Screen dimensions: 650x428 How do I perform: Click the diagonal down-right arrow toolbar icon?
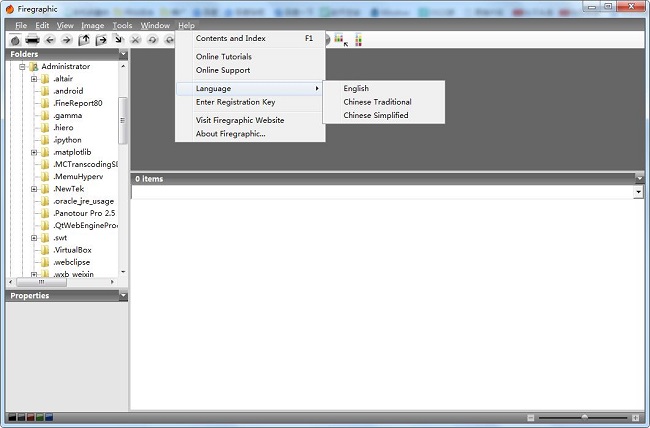pyautogui.click(x=119, y=40)
